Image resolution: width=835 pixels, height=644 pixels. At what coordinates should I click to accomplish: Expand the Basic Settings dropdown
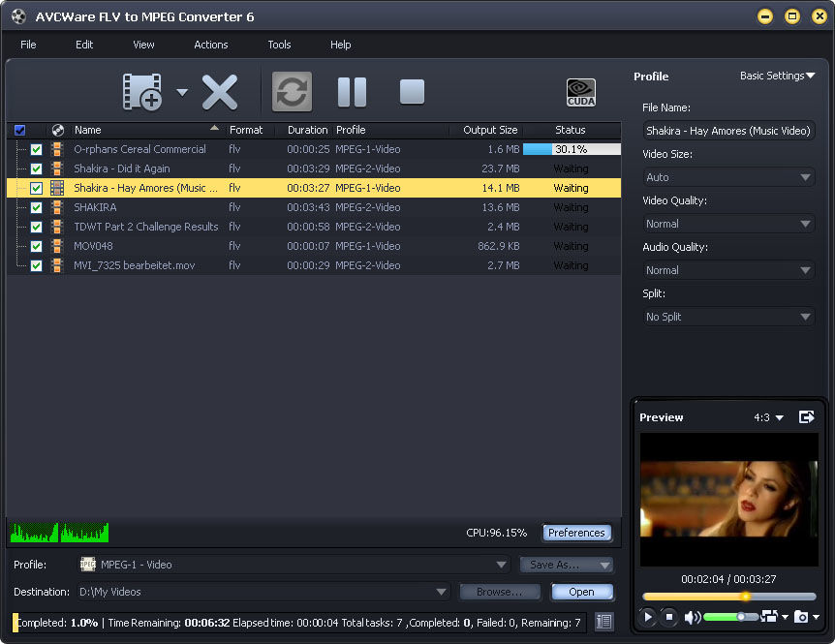(777, 76)
